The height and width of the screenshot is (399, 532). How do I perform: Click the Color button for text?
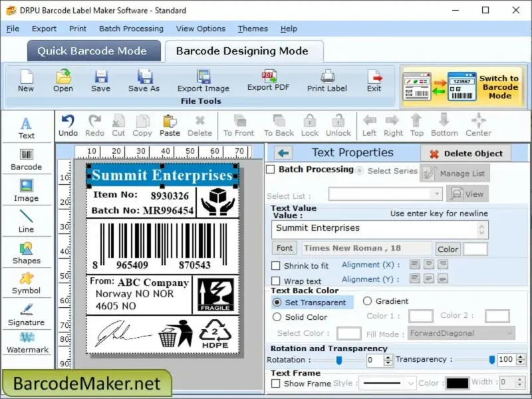point(448,249)
